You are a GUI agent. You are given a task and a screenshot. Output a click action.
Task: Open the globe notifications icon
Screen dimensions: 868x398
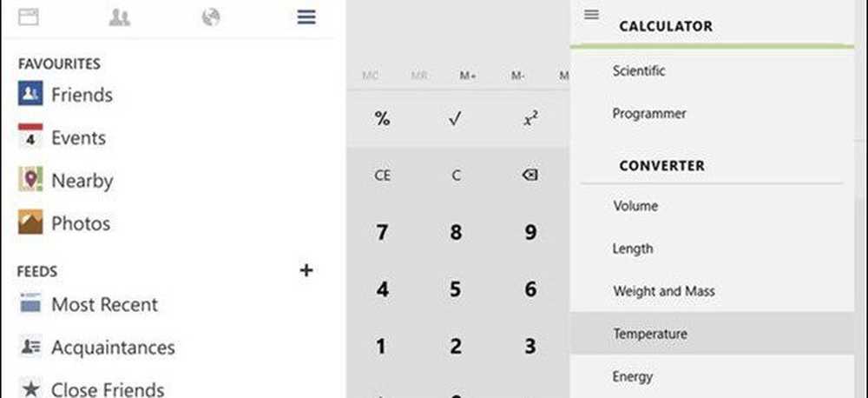click(x=211, y=17)
